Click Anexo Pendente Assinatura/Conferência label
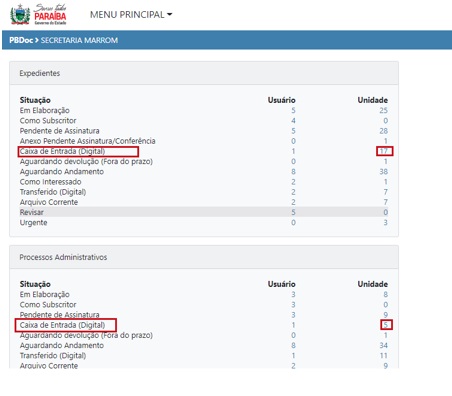 coord(87,141)
